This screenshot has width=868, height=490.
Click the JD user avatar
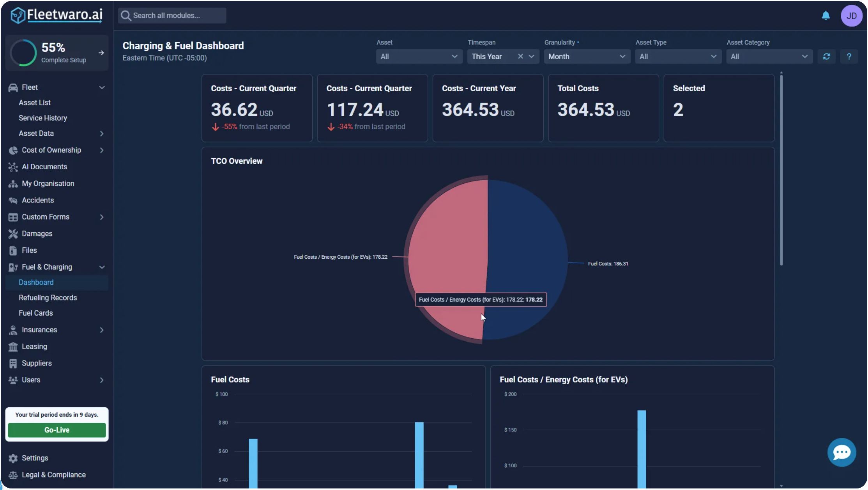pyautogui.click(x=851, y=16)
